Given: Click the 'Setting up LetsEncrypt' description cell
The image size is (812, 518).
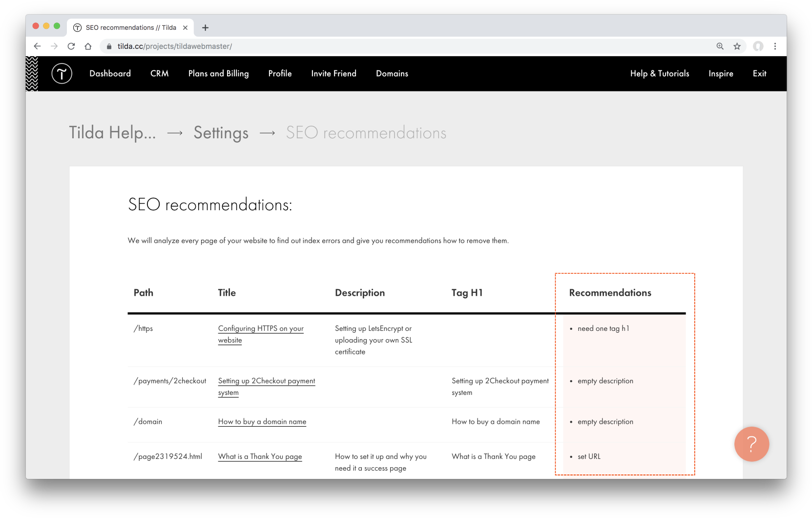Looking at the screenshot, I should point(374,340).
